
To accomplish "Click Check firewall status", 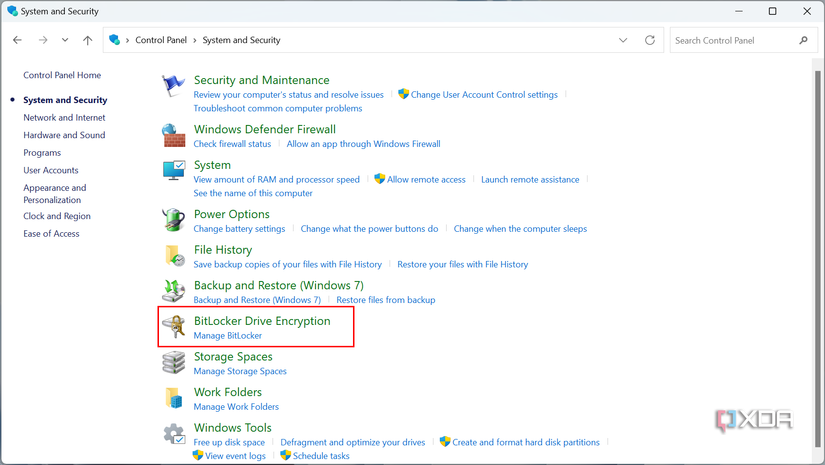I will pos(232,144).
